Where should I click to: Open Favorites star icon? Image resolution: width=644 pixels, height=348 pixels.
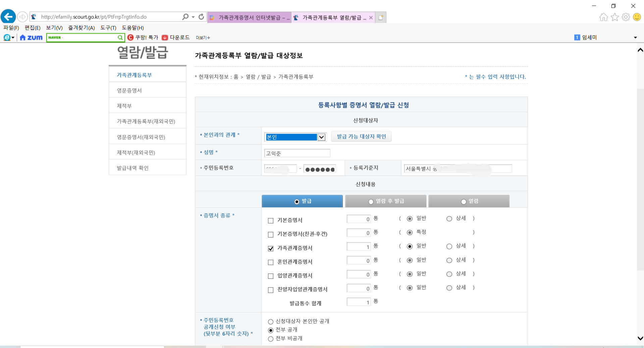(x=614, y=17)
